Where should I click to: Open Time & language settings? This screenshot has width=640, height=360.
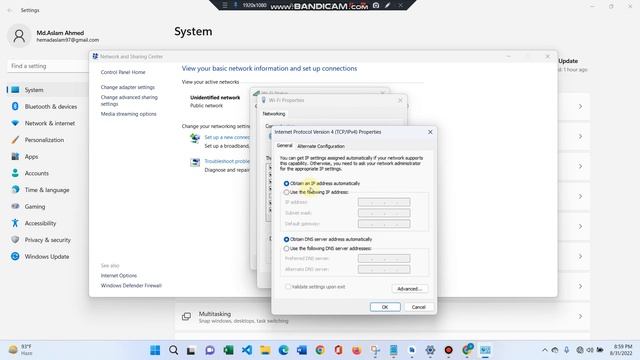point(46,190)
